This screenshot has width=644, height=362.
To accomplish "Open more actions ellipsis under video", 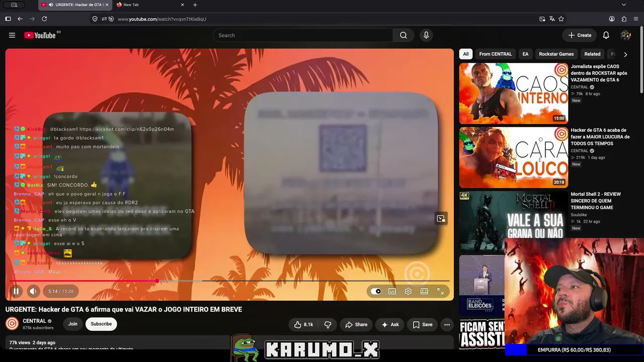I will pyautogui.click(x=447, y=325).
